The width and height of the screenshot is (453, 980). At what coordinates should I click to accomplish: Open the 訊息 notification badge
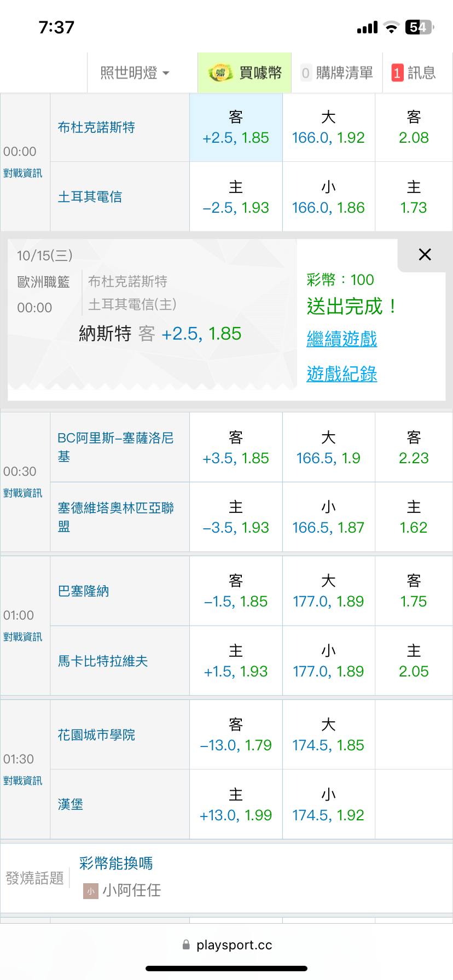pos(397,73)
